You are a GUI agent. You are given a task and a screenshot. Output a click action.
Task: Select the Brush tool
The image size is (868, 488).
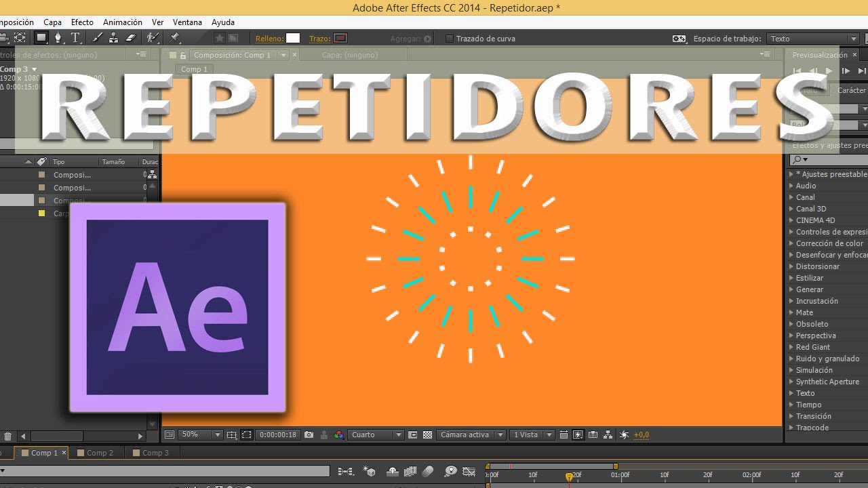coord(98,38)
